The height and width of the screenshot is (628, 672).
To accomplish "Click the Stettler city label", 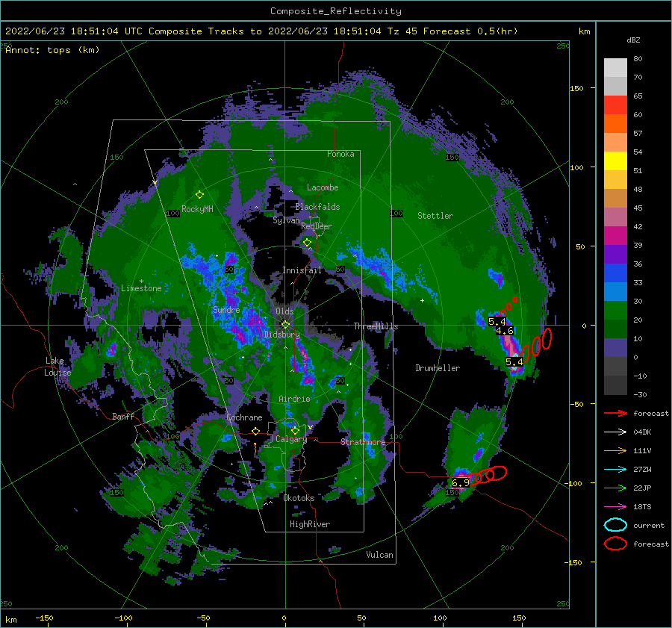I will 435,216.
